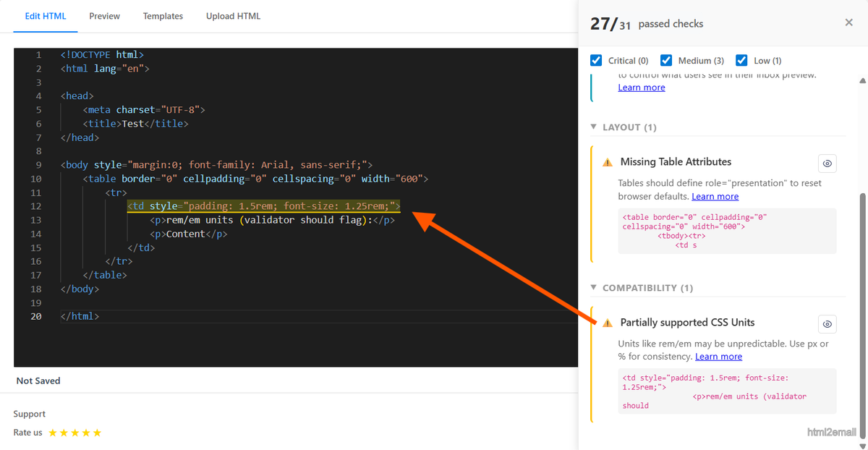Screen dimensions: 868x450
Task: Open the eye preview for Partially supported CSS Units
Action: 827,323
